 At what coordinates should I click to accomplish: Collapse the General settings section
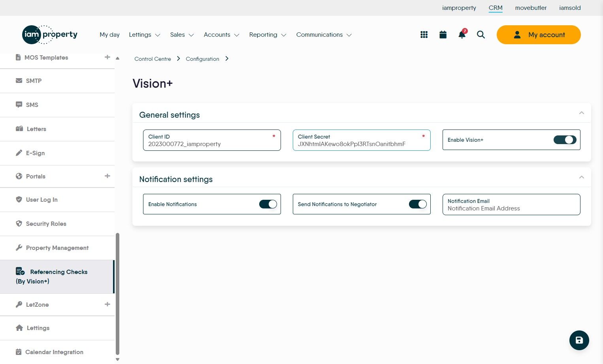coord(581,113)
